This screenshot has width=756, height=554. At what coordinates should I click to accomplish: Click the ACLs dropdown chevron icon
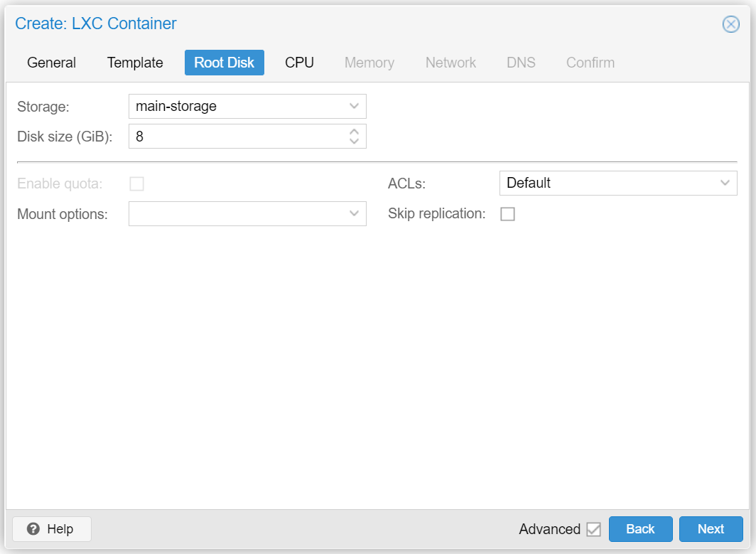(x=725, y=183)
